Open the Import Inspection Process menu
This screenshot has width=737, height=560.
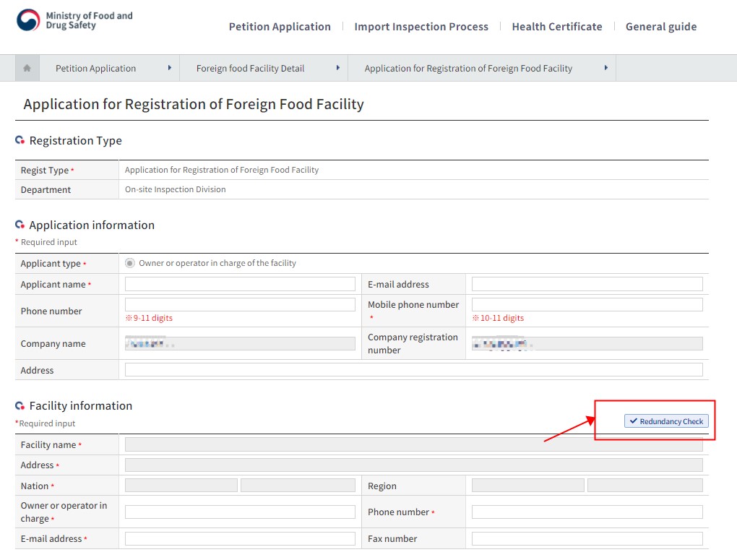[421, 27]
